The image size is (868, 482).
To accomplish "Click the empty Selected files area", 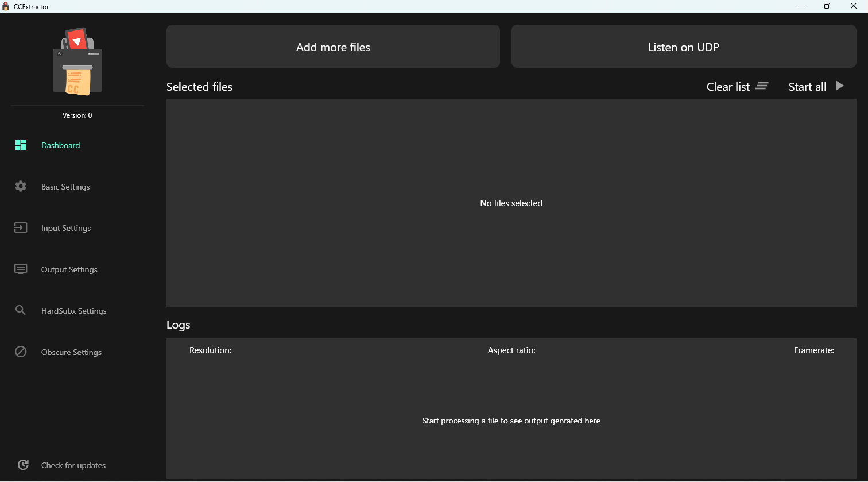I will (x=511, y=203).
